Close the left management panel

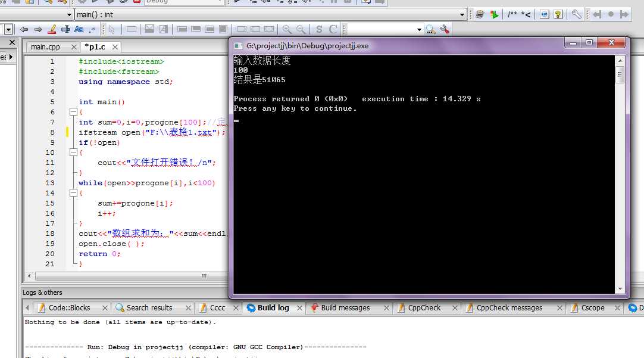click(x=12, y=42)
